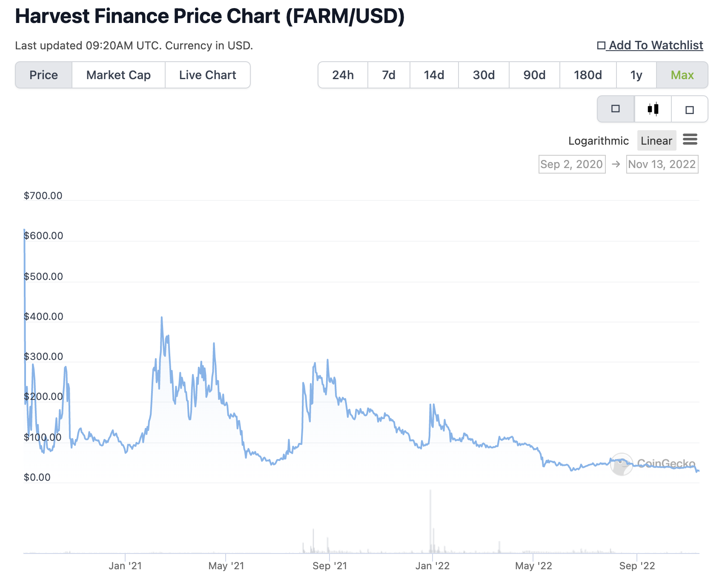Screen dimensions: 728x582
Task: Select the line chart view icon
Action: click(x=615, y=109)
